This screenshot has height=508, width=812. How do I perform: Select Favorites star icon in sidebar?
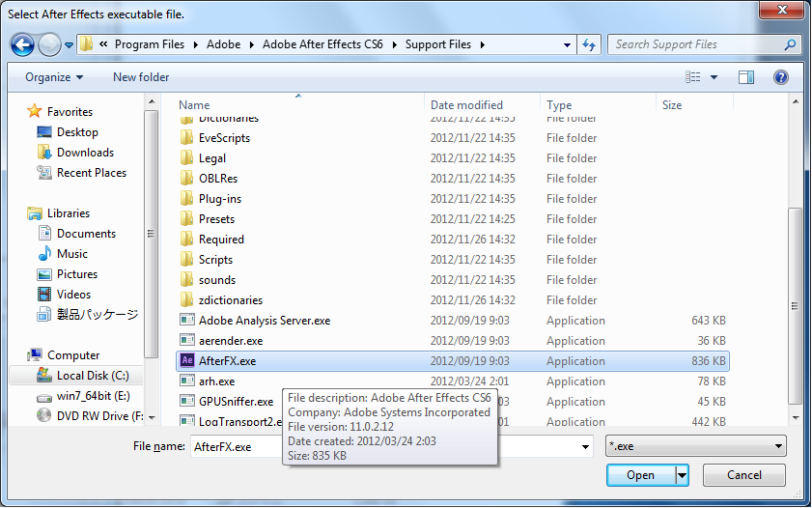point(34,111)
